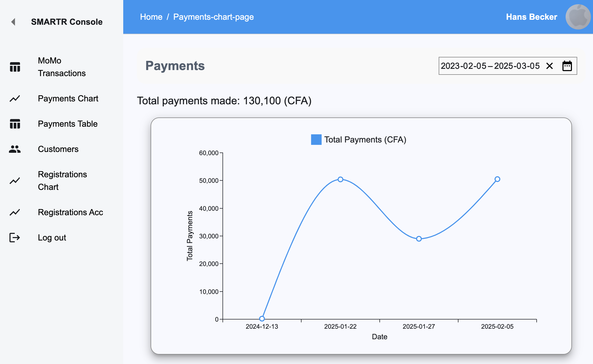Click the Registrations Chart trend icon
This screenshot has height=364, width=593.
tap(14, 180)
